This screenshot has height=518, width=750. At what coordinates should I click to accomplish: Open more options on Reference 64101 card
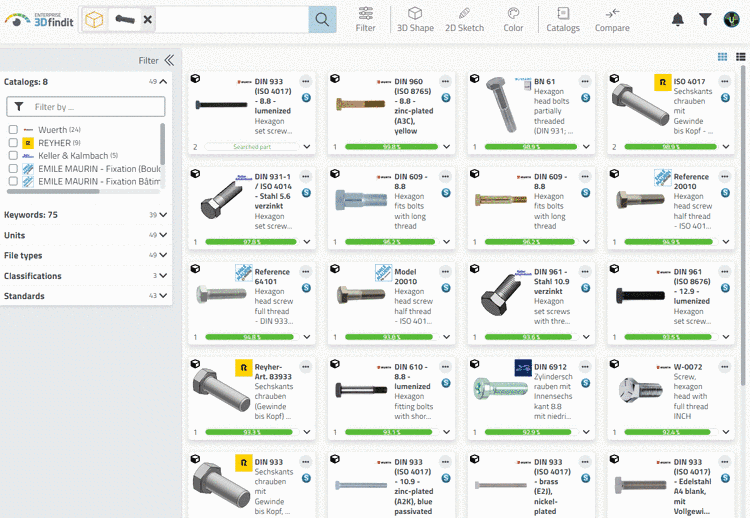[306, 272]
